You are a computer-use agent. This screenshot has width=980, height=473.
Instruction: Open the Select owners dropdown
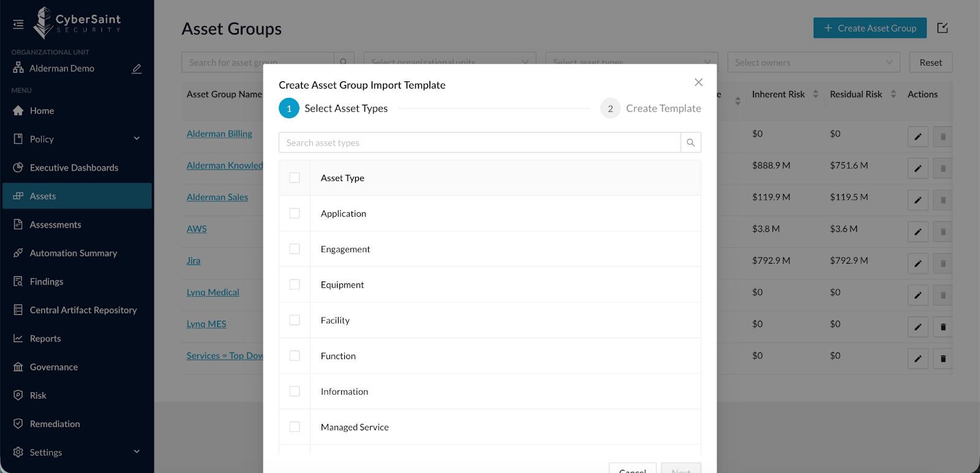[813, 62]
